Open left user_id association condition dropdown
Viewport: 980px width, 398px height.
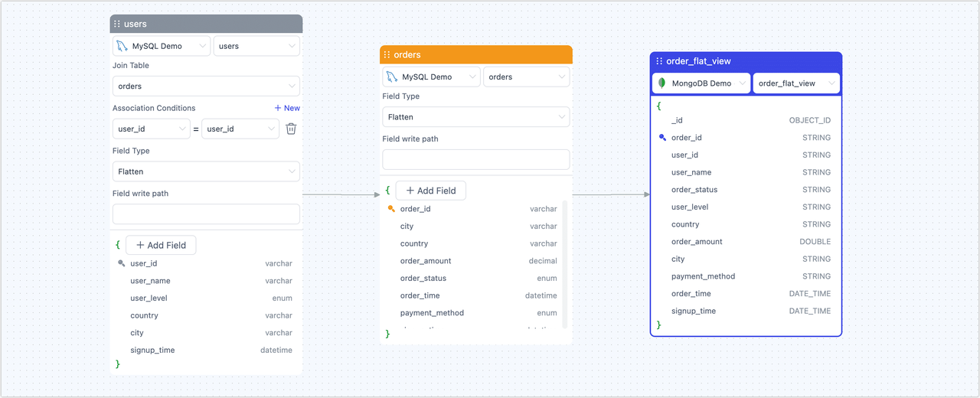click(151, 129)
